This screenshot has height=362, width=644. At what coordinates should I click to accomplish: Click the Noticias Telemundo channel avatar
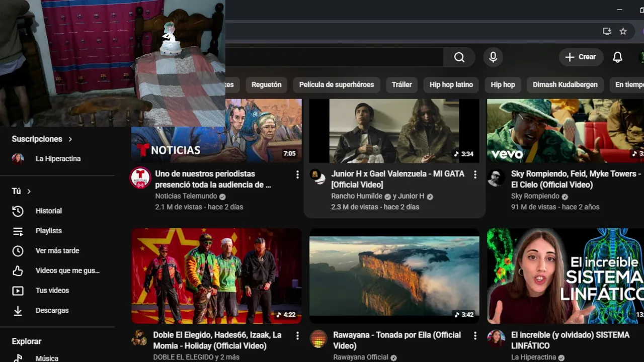[140, 178]
